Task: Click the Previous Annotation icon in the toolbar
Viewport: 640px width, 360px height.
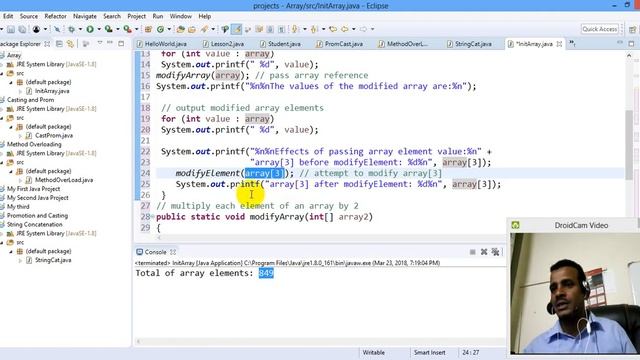Action: [313, 29]
